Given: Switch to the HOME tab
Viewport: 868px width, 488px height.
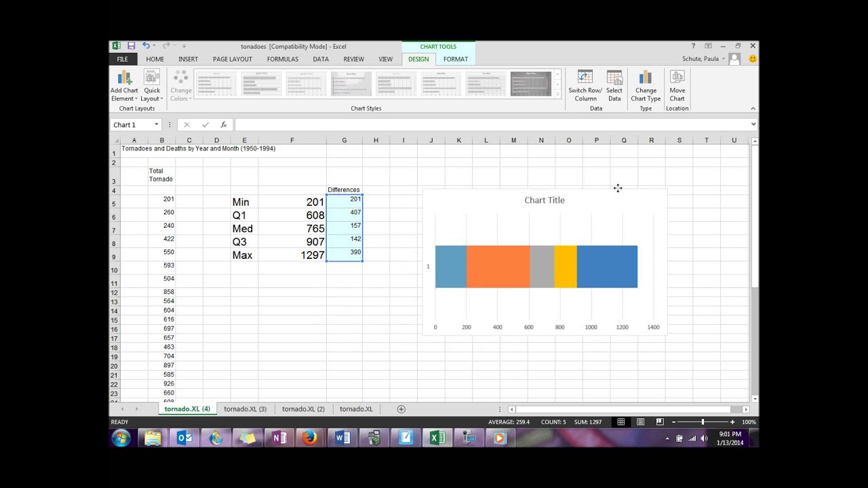Looking at the screenshot, I should (x=155, y=59).
